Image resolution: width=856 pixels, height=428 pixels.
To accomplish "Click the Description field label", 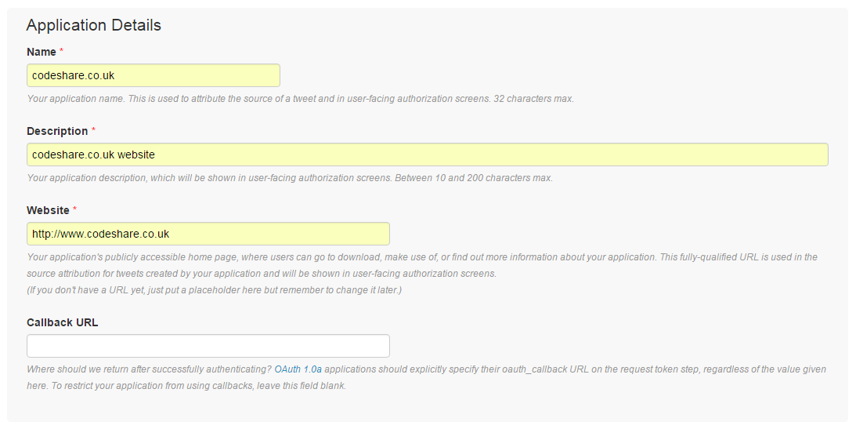I will 57,131.
